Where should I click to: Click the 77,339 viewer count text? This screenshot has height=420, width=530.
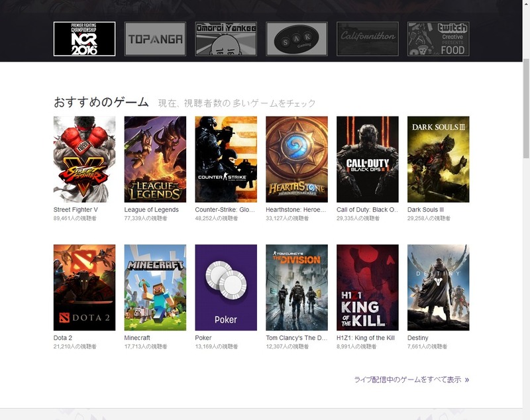coord(146,218)
